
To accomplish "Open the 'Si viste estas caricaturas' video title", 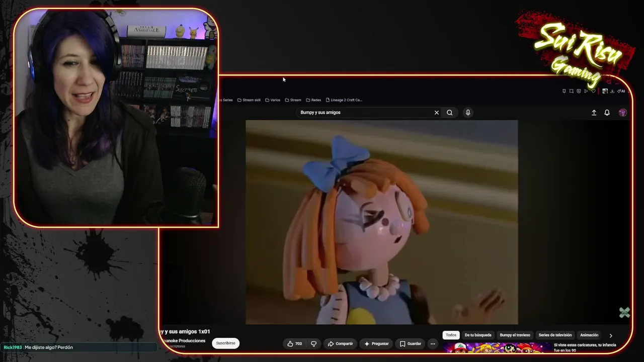I will [585, 347].
